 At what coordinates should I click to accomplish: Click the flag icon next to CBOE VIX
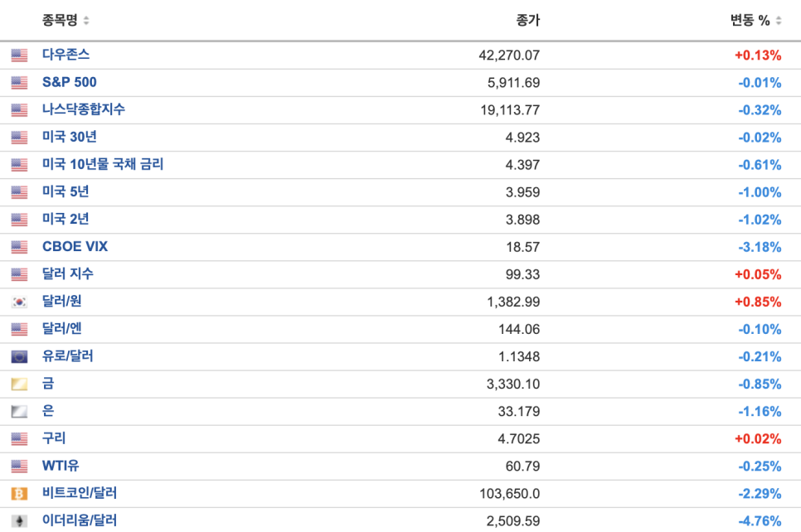click(x=19, y=247)
